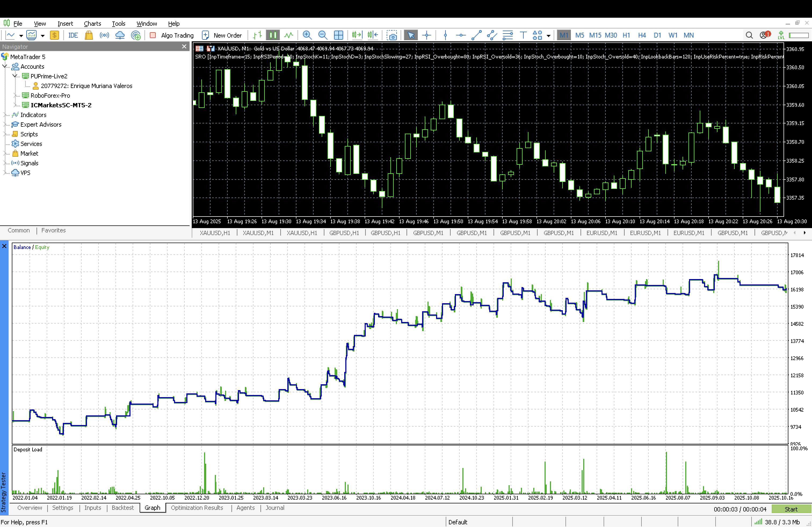Click the zoom in chart icon
This screenshot has width=812, height=527.
tap(307, 35)
